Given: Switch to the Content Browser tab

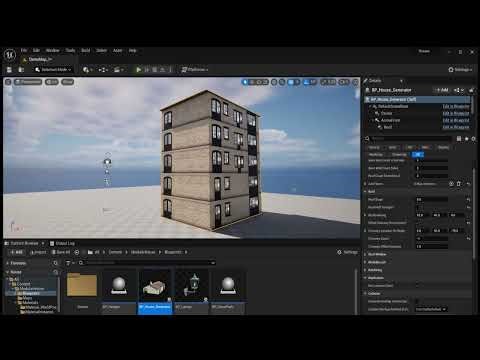Looking at the screenshot, I should point(24,243).
